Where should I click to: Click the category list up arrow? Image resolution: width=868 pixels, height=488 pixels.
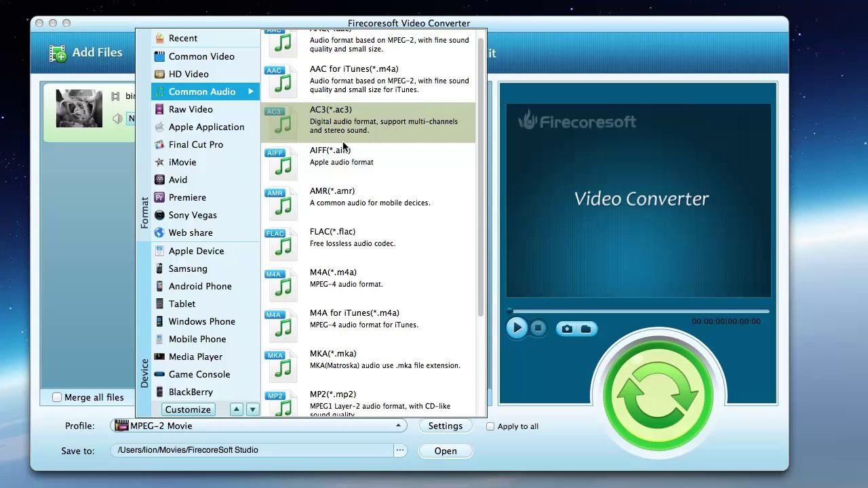coord(236,409)
